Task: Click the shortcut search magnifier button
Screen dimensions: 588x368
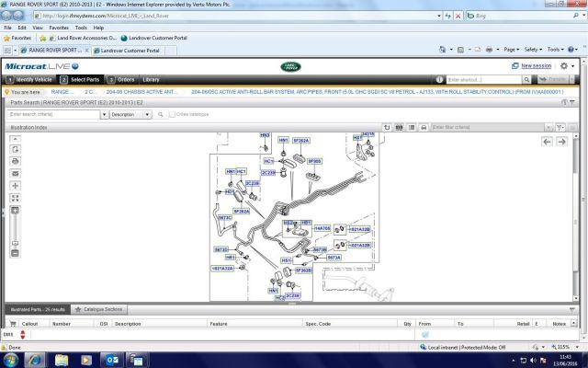Action: [x=526, y=80]
